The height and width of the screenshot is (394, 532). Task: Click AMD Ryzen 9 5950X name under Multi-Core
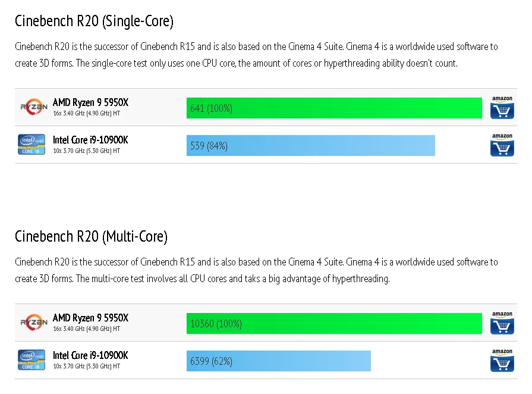pyautogui.click(x=90, y=318)
